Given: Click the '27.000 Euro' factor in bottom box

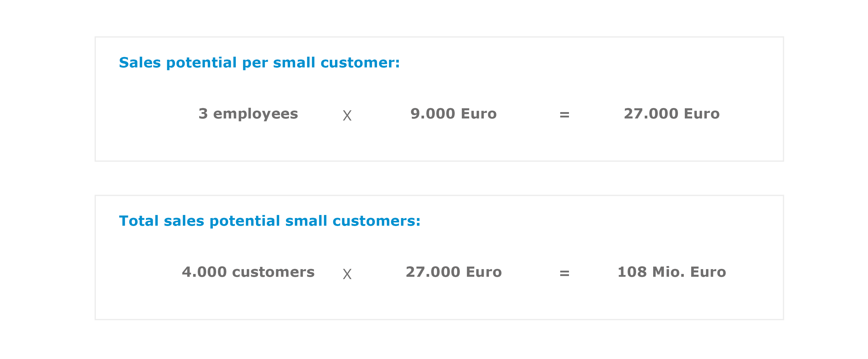Looking at the screenshot, I should (x=454, y=272).
